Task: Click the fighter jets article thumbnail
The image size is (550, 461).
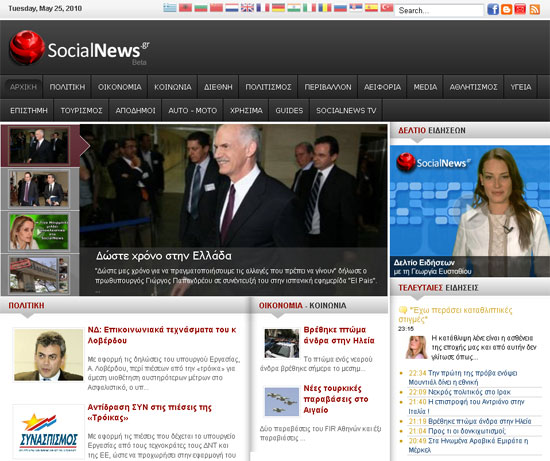Action: pos(282,402)
